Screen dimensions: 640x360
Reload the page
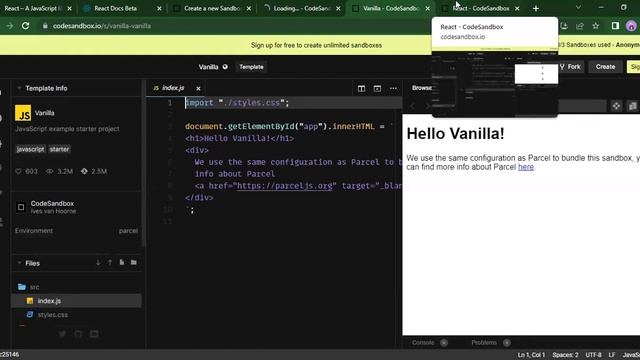point(25,26)
